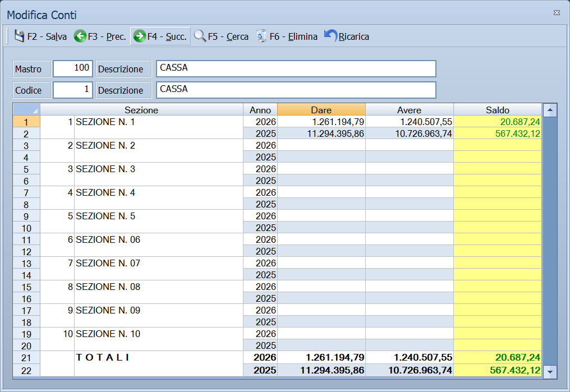
Task: Click the green left arrow Prec. icon
Action: tap(80, 36)
